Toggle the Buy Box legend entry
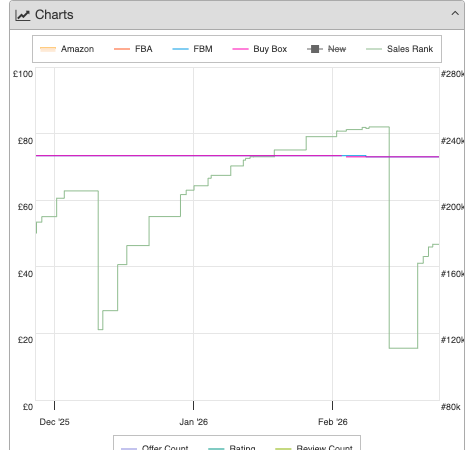This screenshot has width=474, height=450. pos(260,49)
